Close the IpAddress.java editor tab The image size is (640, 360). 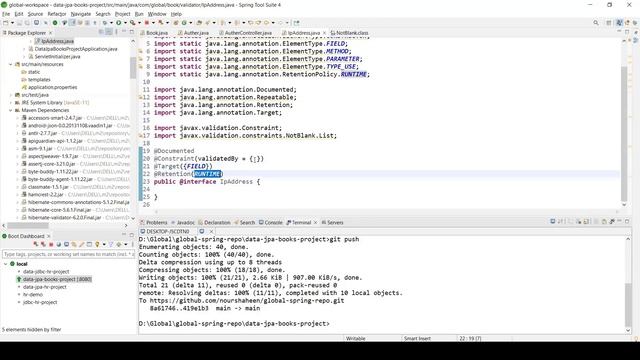(324, 33)
